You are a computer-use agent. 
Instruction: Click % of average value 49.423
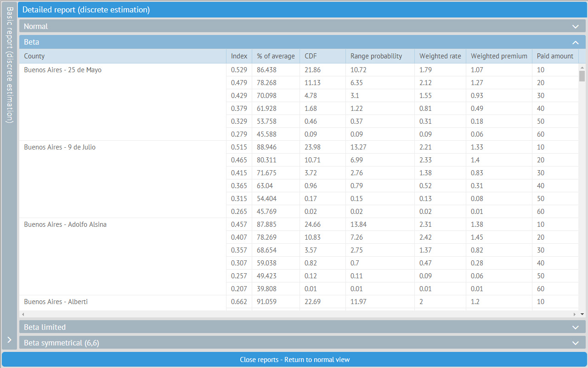pos(267,276)
